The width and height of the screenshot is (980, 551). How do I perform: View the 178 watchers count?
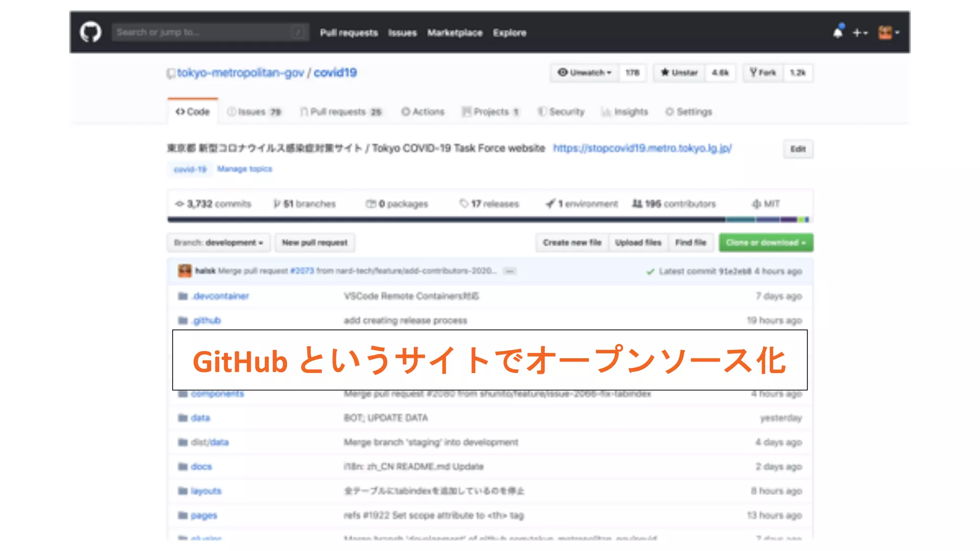tap(632, 73)
